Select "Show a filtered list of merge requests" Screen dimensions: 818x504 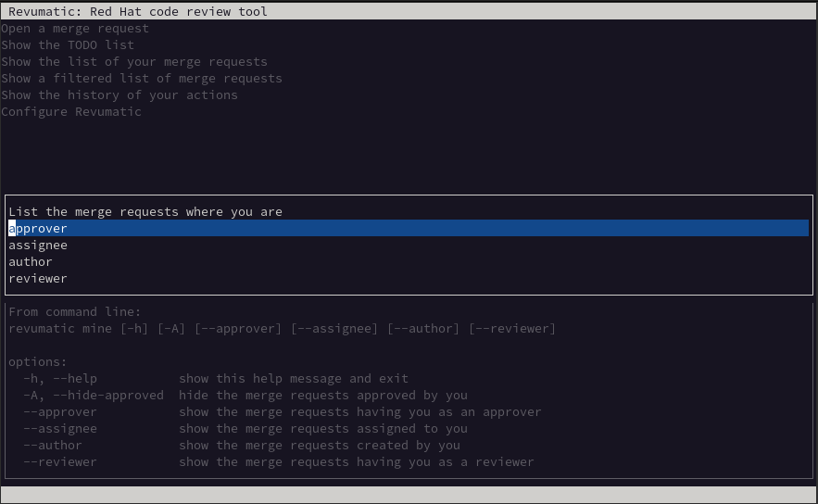click(142, 79)
